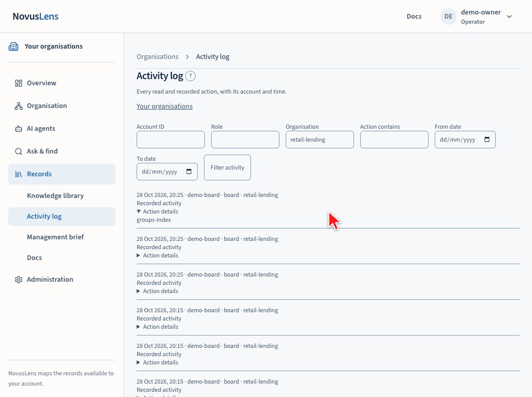Click the groups-index detail text
532x397 pixels.
click(154, 220)
